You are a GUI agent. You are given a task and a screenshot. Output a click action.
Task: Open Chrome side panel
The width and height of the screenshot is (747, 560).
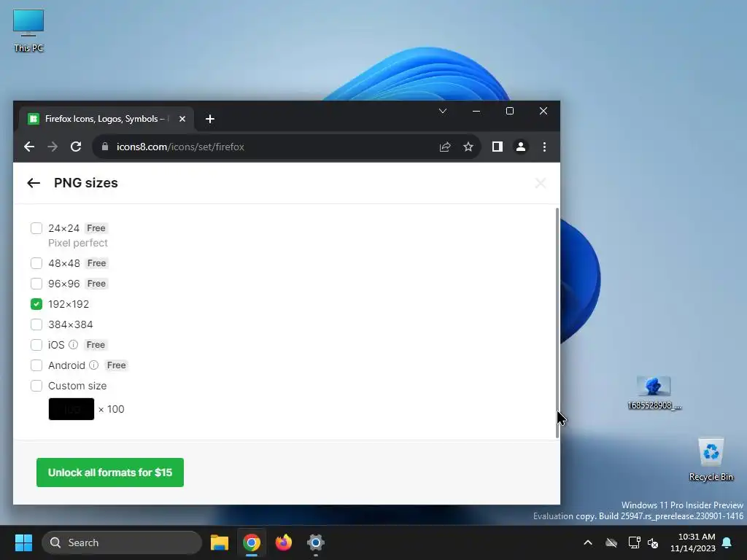[x=498, y=147]
